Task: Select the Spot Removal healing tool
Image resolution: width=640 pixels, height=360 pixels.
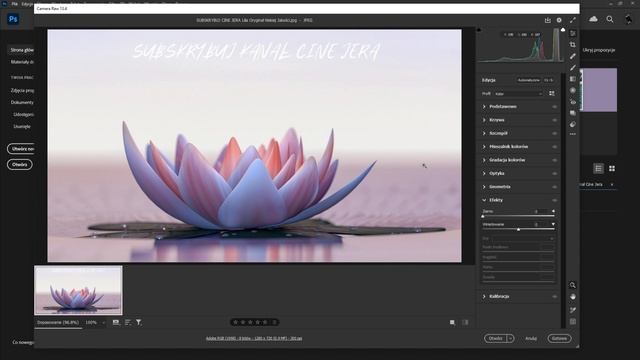Action: coord(573,56)
